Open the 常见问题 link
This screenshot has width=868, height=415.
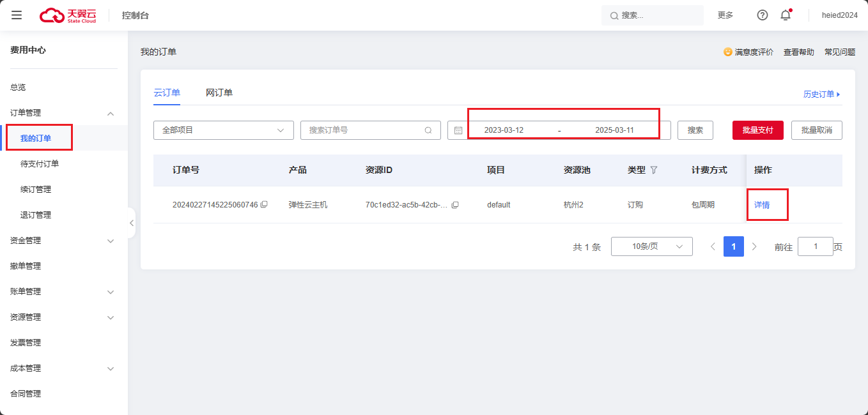(x=840, y=52)
